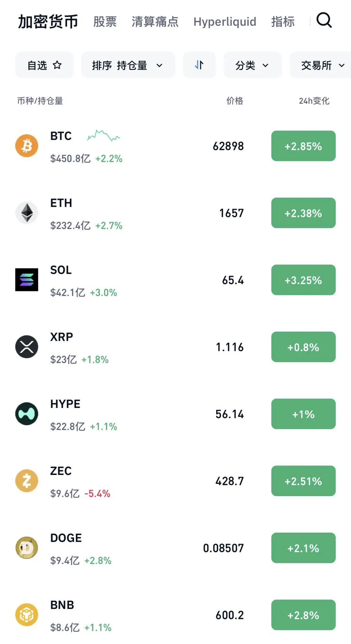Switch to the Hyperliquid tab

pyautogui.click(x=225, y=22)
